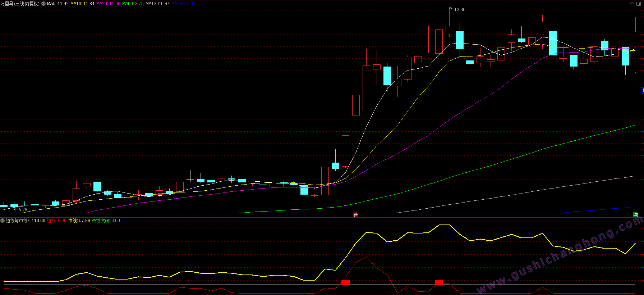Open the dropdown next to 万里马(日线.前复权)
The image size is (644, 295).
click(x=43, y=4)
